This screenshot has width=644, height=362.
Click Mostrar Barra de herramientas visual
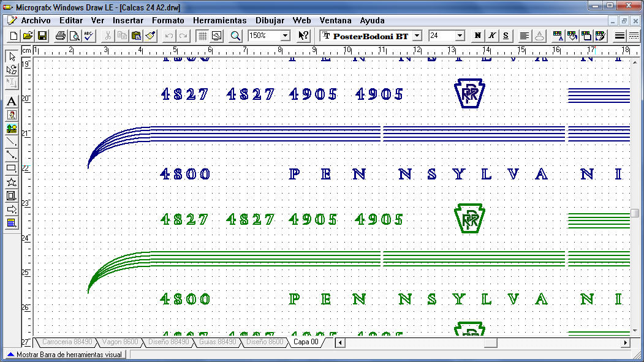[65, 355]
